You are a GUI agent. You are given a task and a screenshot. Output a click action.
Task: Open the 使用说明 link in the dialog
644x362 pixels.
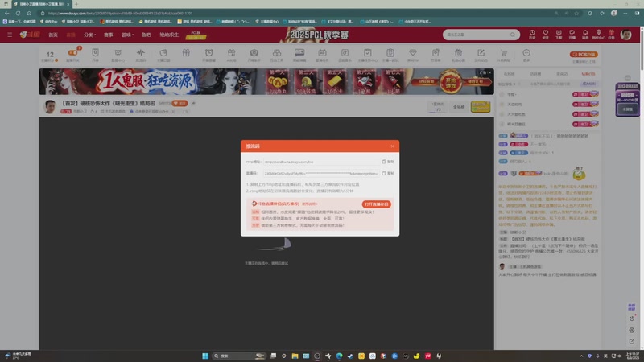[x=309, y=204]
